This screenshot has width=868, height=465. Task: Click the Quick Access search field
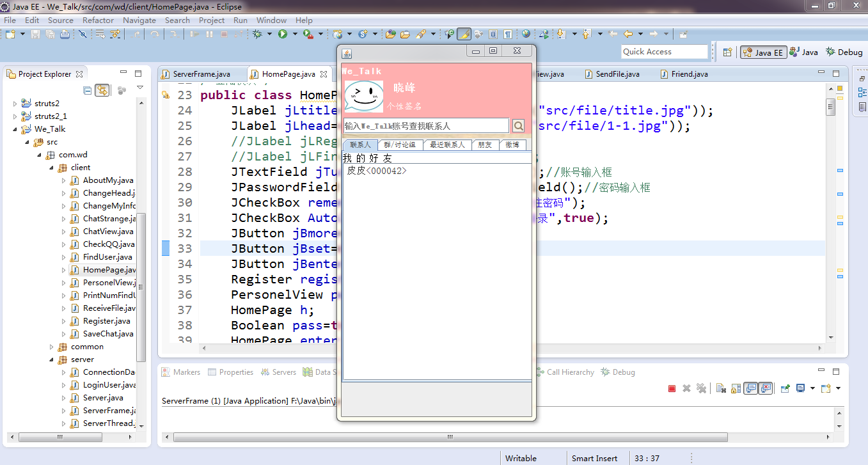pyautogui.click(x=665, y=52)
